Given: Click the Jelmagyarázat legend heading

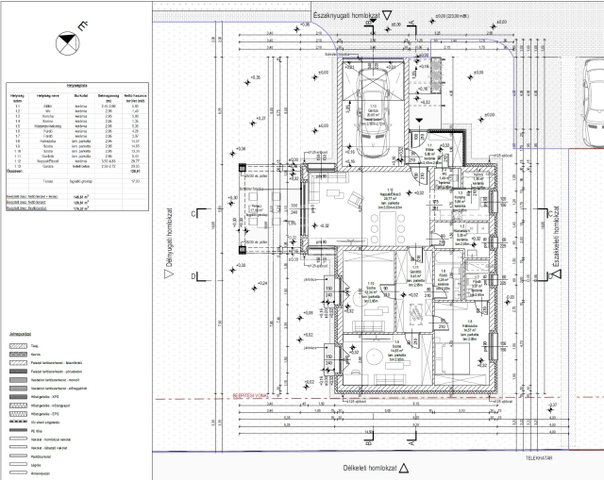Looking at the screenshot, I should pyautogui.click(x=20, y=334).
